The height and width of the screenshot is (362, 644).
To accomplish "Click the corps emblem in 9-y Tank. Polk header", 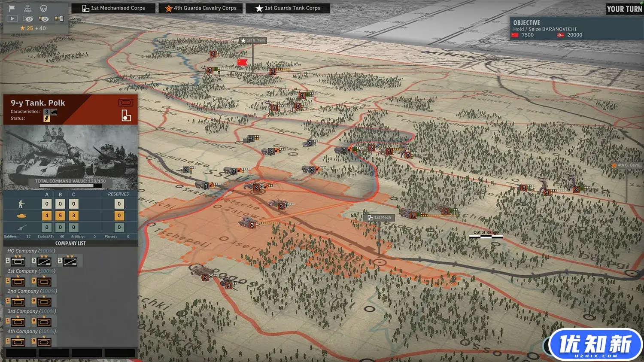I will tap(126, 116).
